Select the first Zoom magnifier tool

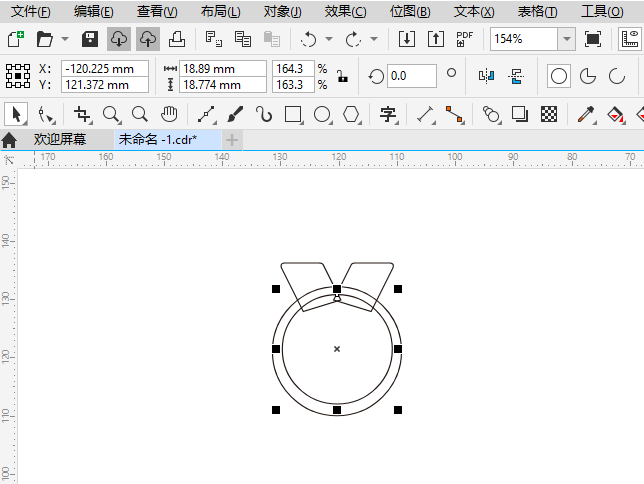(112, 114)
